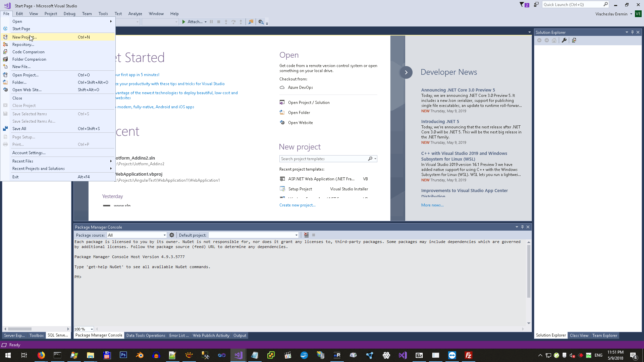Switch to the Team Explorer tab
Screen dimensions: 644x362
click(x=604, y=336)
